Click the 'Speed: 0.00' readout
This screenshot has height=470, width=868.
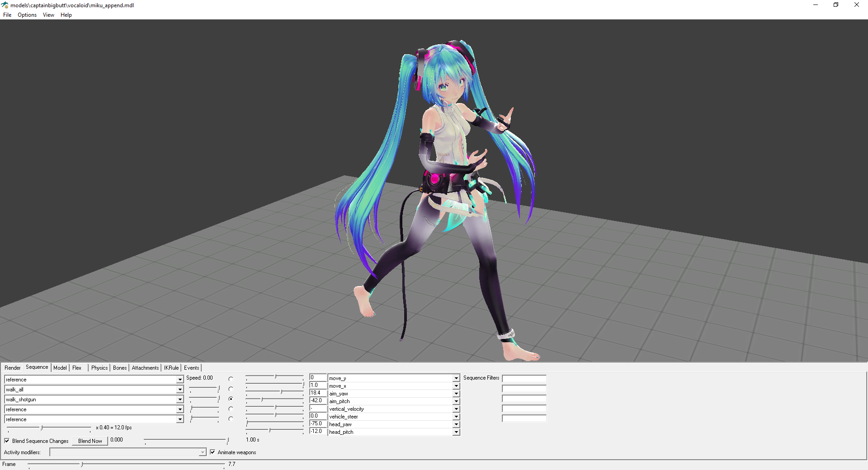pyautogui.click(x=199, y=378)
